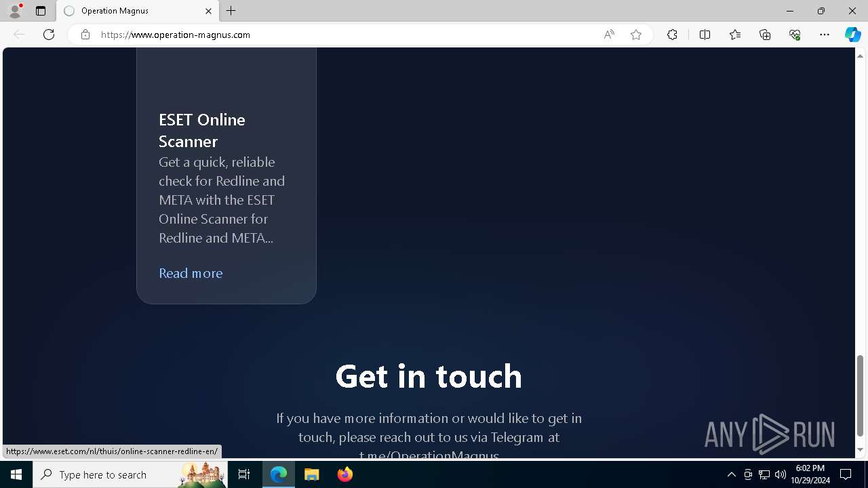
Task: Open the network status tray icon
Action: [x=764, y=474]
